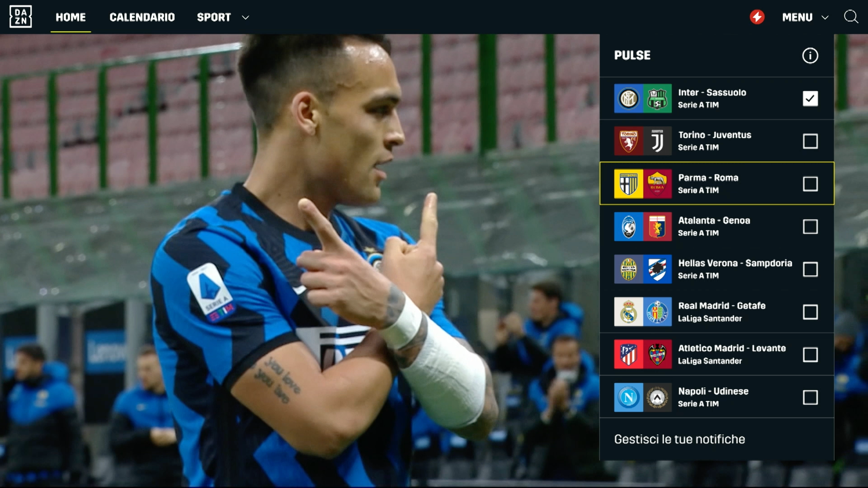Uncheck the Inter - Sassuolo notification checkbox
This screenshot has width=868, height=488.
point(810,99)
